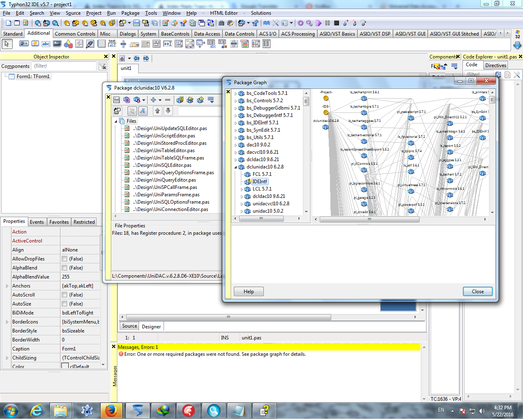This screenshot has height=420, width=523.
Task: Switch to the Data Access palette tab
Action: tap(207, 34)
